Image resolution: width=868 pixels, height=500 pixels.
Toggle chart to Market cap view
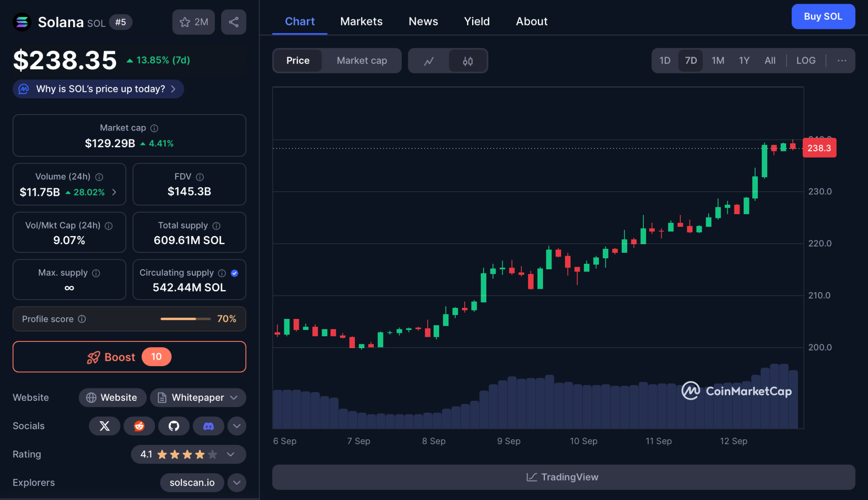pyautogui.click(x=362, y=61)
